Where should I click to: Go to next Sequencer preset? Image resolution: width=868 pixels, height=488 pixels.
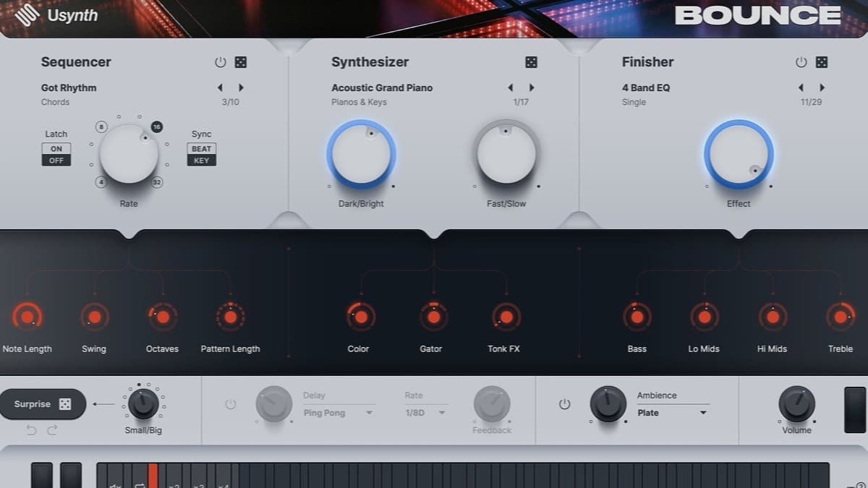click(x=241, y=87)
